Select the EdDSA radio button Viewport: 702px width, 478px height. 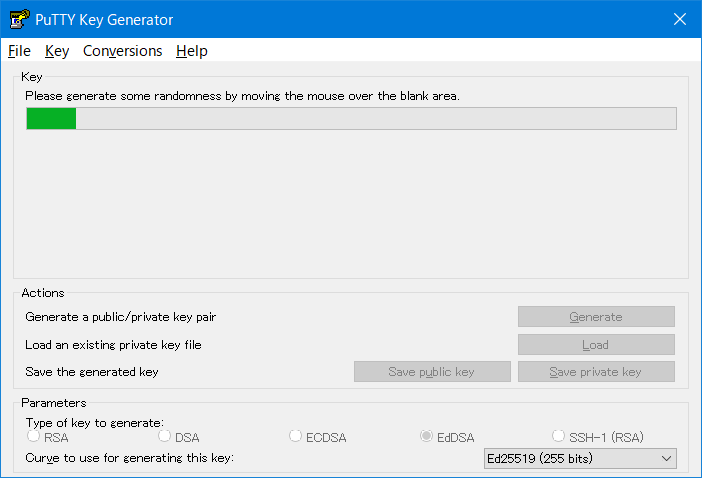427,436
